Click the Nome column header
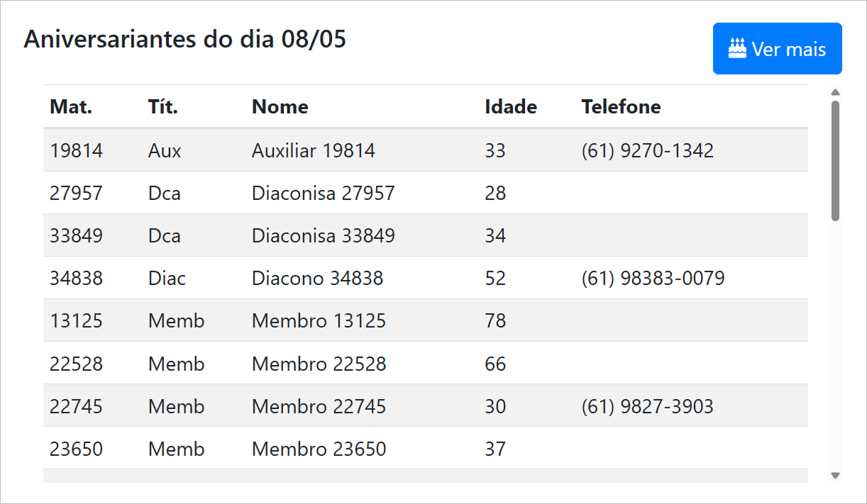Screen dimensions: 867x504 pos(280,107)
